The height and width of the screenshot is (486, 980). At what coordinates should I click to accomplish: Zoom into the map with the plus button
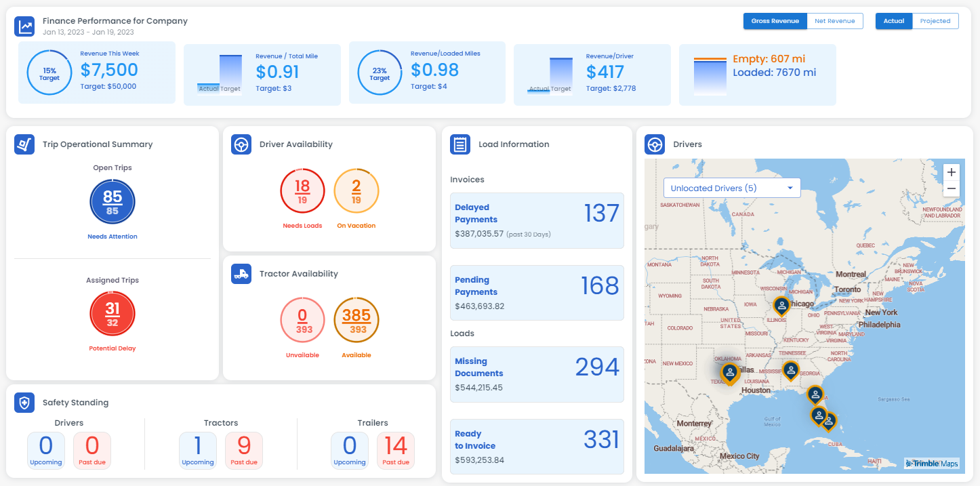(x=952, y=172)
